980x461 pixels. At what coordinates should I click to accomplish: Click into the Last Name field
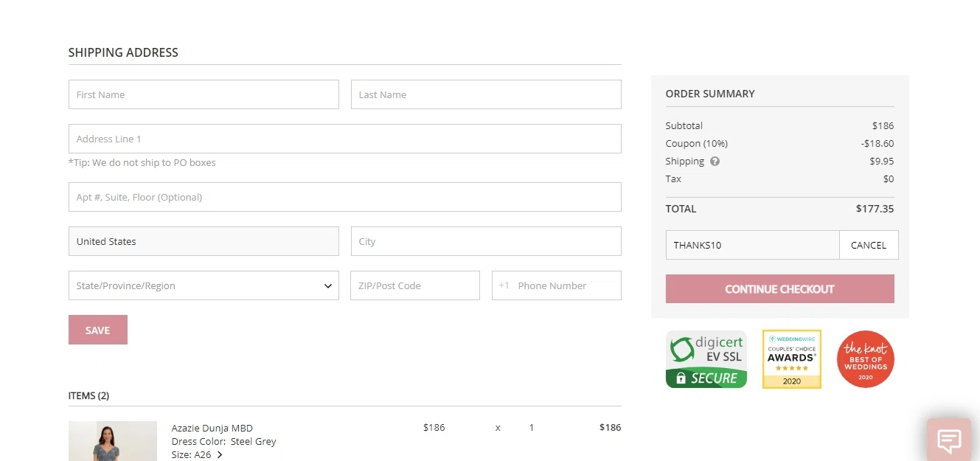click(486, 94)
